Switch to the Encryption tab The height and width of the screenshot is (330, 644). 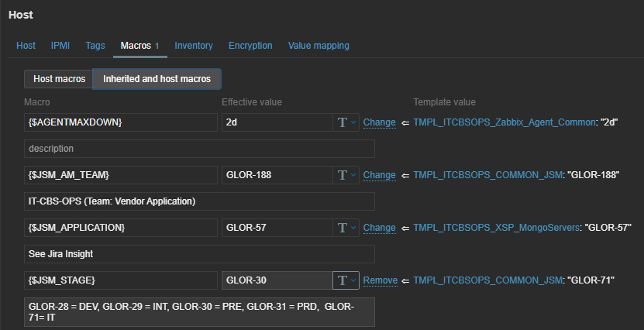coord(250,46)
